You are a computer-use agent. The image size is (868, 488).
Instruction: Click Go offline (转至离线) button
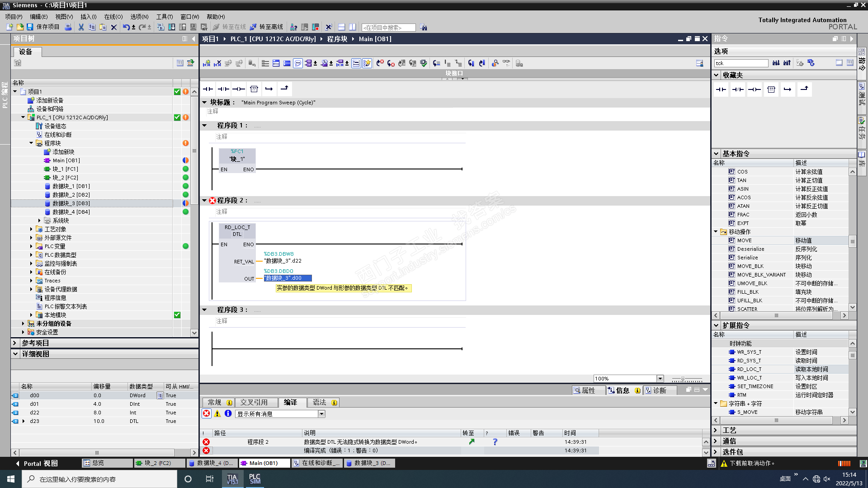[266, 27]
